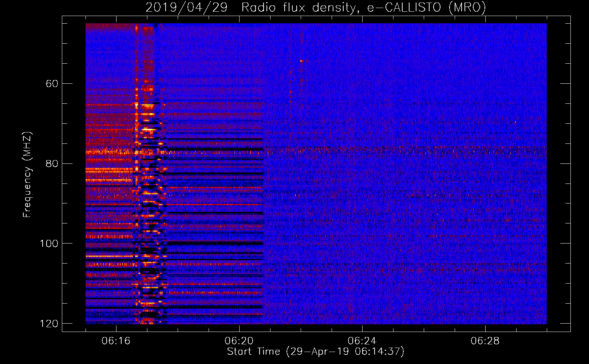Click the Frequency (MHZ) axis label

(27, 174)
